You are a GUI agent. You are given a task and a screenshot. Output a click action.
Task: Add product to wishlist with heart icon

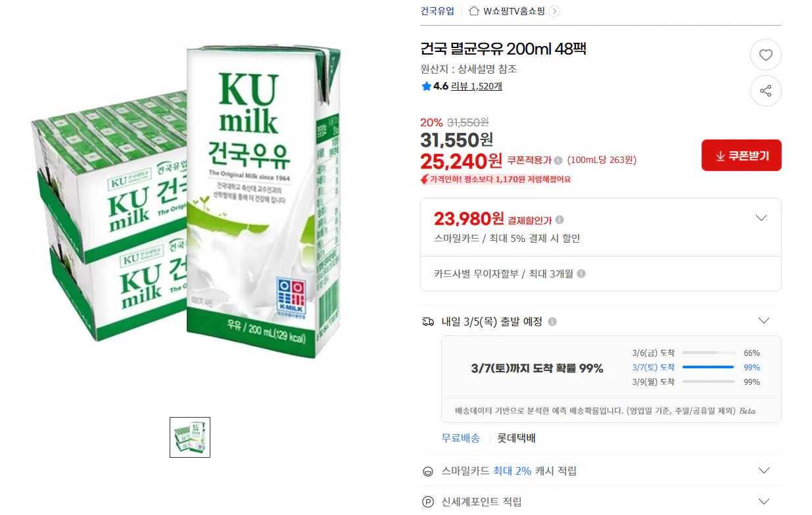click(x=765, y=55)
